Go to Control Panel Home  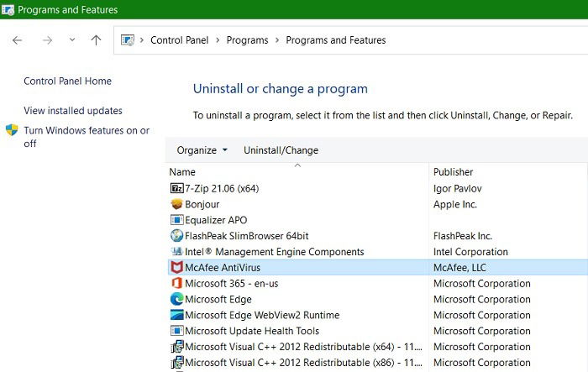point(67,81)
